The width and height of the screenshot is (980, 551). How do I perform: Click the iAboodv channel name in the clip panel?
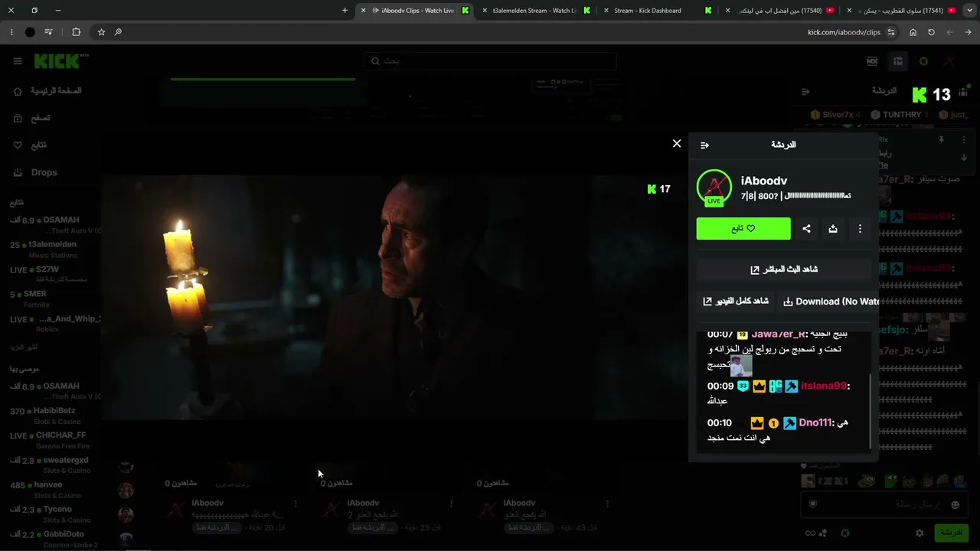pyautogui.click(x=764, y=181)
